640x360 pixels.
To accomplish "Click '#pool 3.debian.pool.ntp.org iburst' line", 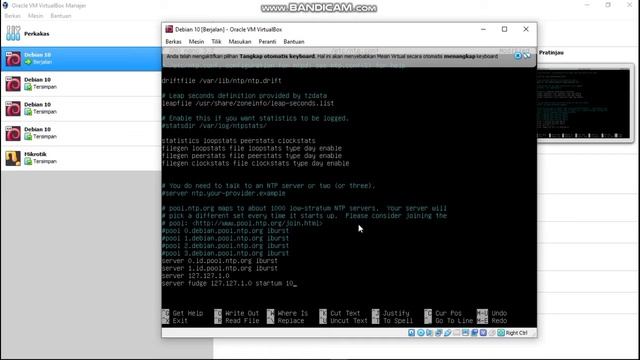I will [x=225, y=253].
